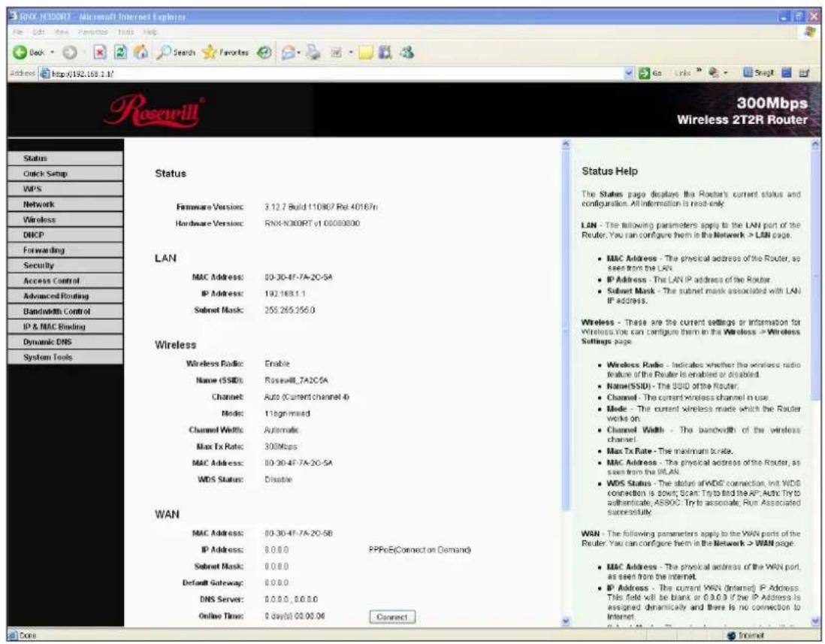825x644 pixels.
Task: Click the Mail envelope icon
Action: [x=288, y=52]
